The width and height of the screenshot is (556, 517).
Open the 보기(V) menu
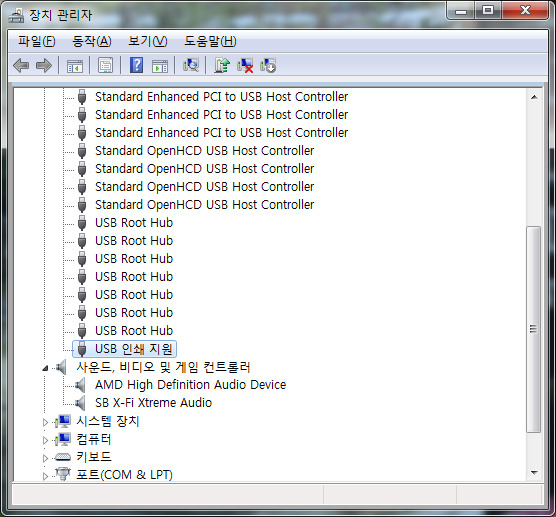coord(148,41)
